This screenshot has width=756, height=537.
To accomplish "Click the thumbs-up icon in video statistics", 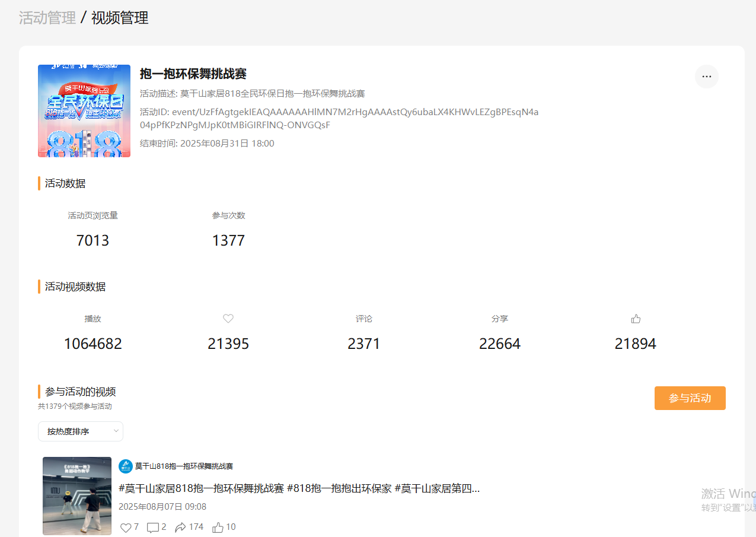I will pos(636,319).
